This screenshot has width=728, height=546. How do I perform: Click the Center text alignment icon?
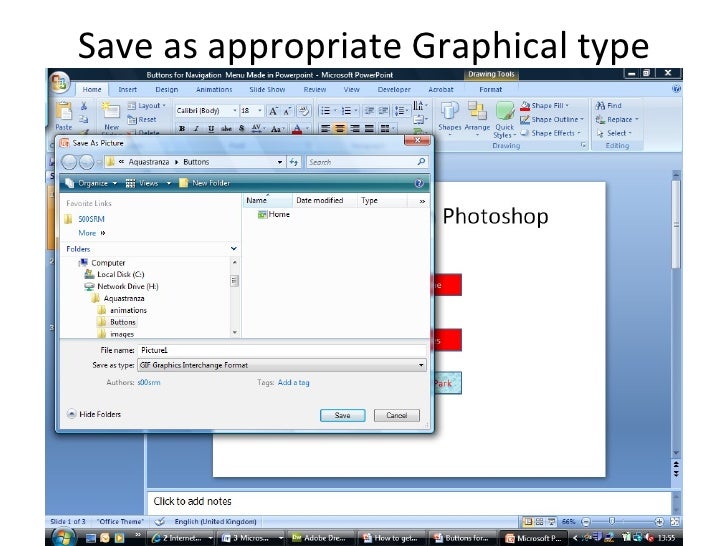click(x=340, y=129)
